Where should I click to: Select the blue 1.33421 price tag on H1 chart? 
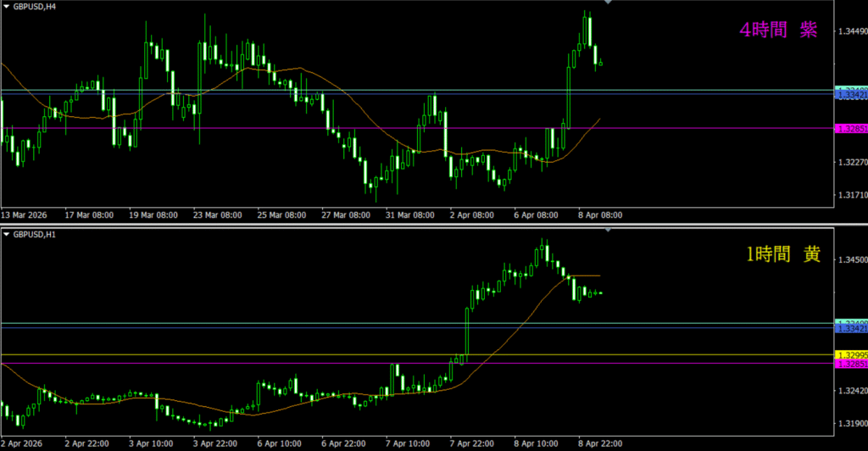(x=850, y=328)
